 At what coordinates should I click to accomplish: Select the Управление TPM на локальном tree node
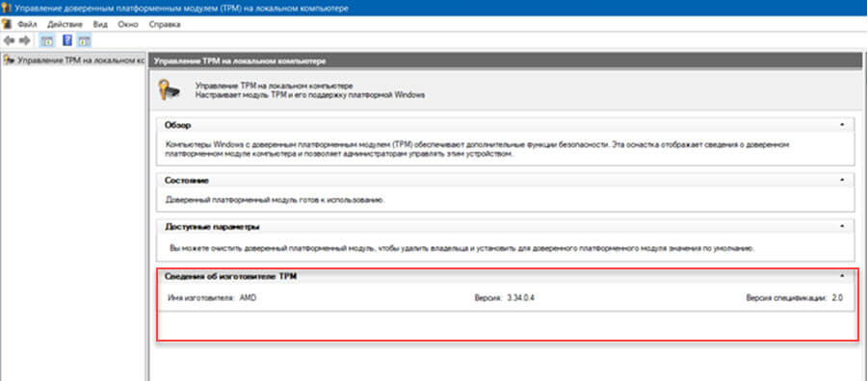click(x=73, y=60)
